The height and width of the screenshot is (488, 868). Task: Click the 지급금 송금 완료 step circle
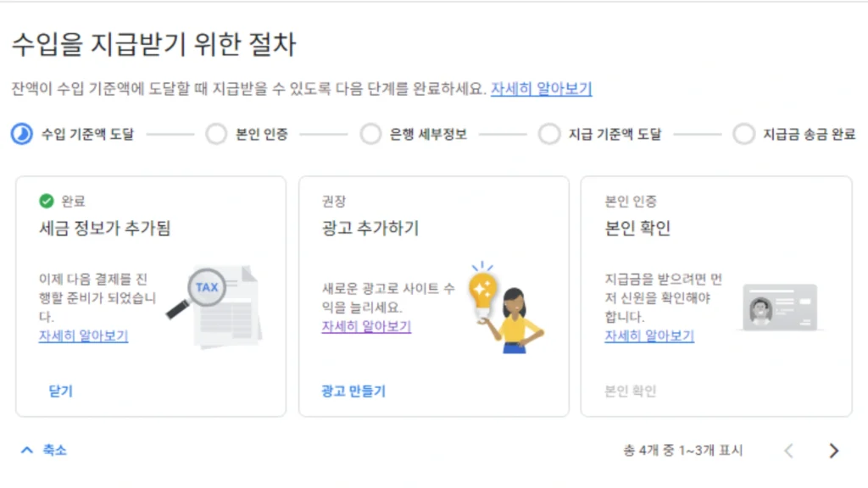pyautogui.click(x=743, y=134)
